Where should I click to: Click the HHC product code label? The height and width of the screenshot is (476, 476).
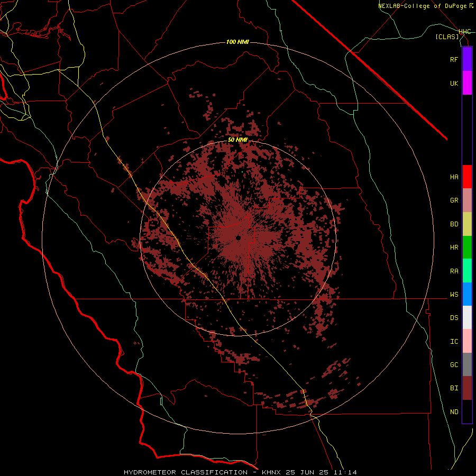[464, 32]
